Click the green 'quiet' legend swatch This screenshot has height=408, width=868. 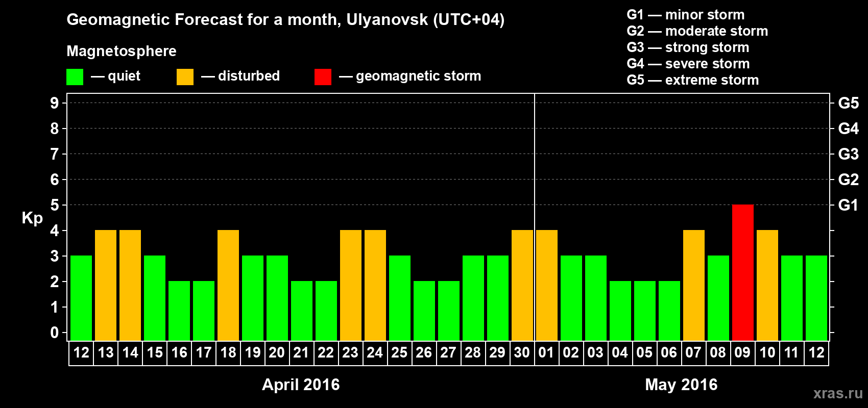[x=75, y=77]
